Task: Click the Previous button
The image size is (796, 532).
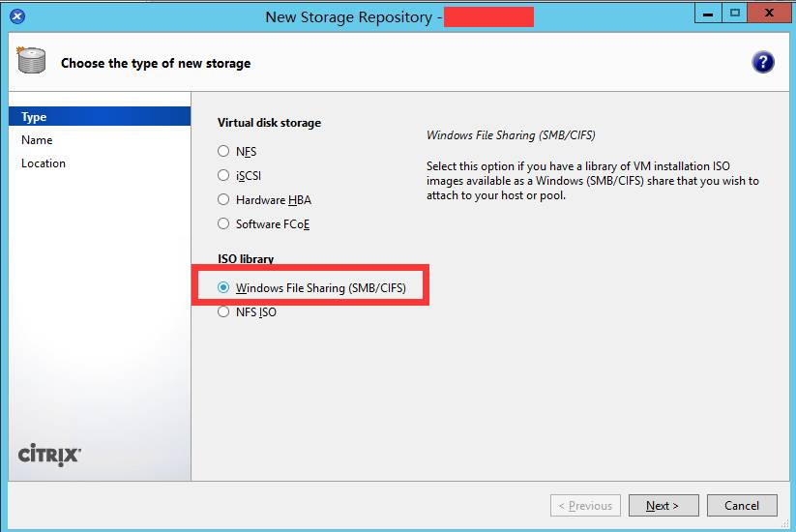Action: (585, 506)
